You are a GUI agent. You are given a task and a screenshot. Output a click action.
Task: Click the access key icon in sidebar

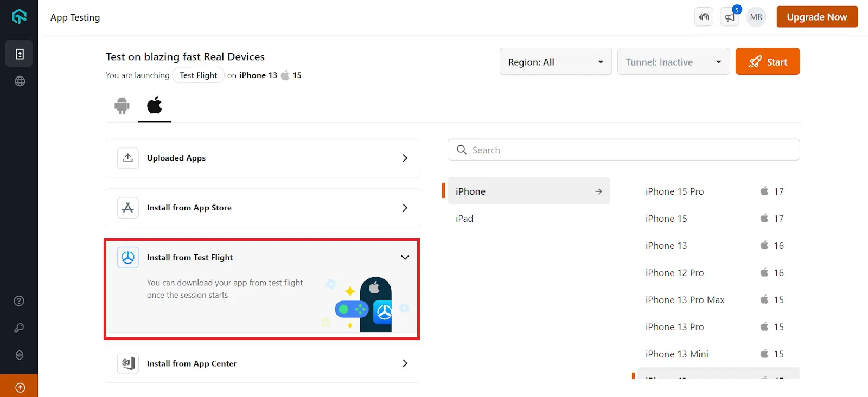tap(19, 328)
